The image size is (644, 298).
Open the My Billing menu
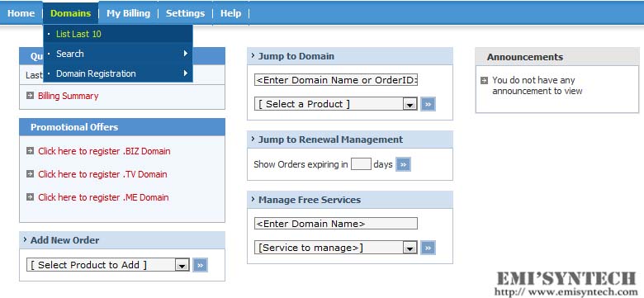pos(128,13)
